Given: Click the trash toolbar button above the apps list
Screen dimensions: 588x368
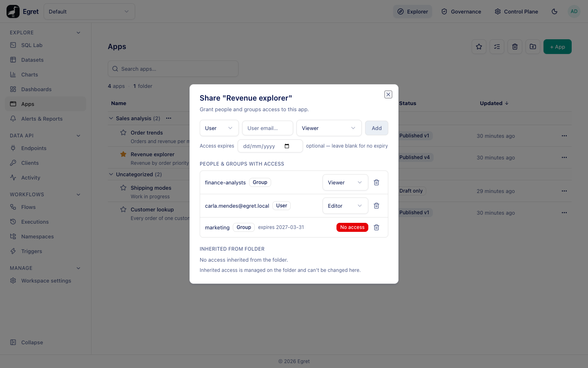Looking at the screenshot, I should 515,47.
